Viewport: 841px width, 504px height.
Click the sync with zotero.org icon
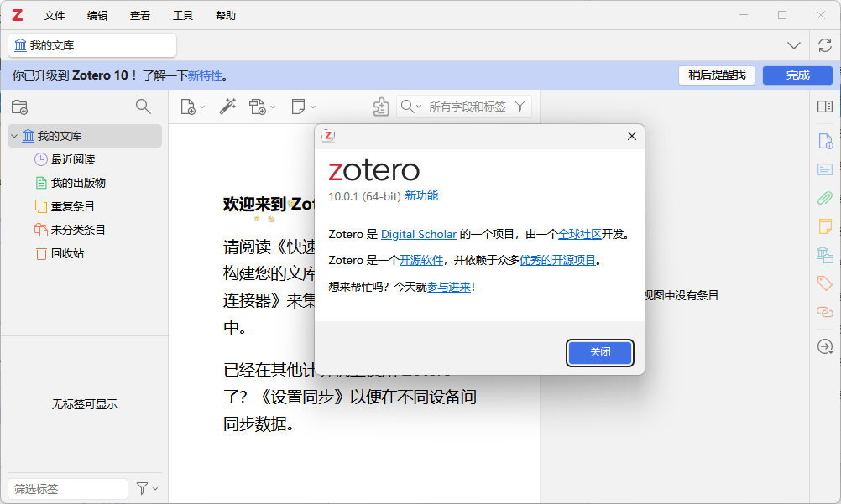825,45
